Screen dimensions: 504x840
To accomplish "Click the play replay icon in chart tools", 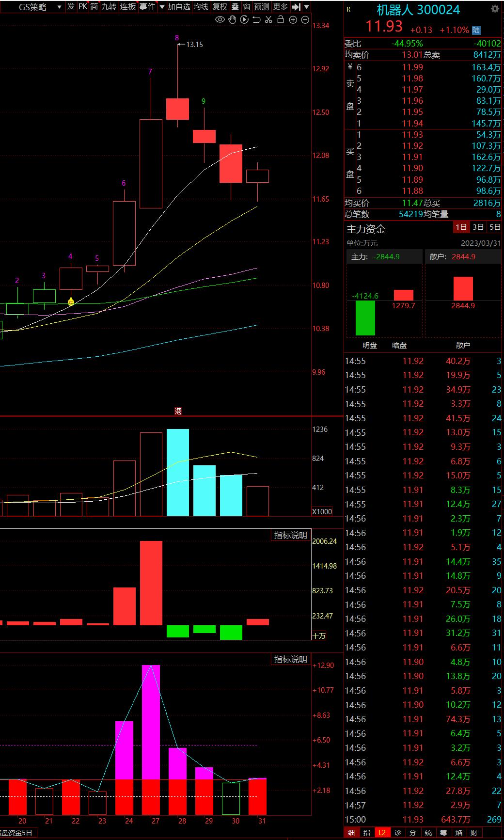I will (x=244, y=20).
